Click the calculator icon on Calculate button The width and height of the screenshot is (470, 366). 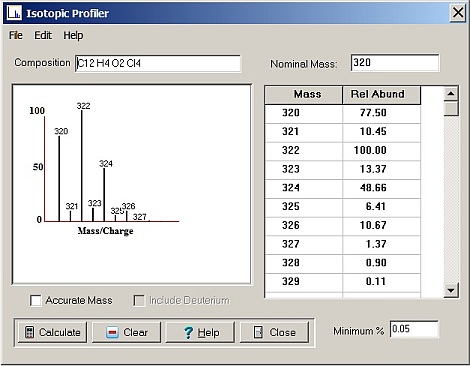click(29, 332)
